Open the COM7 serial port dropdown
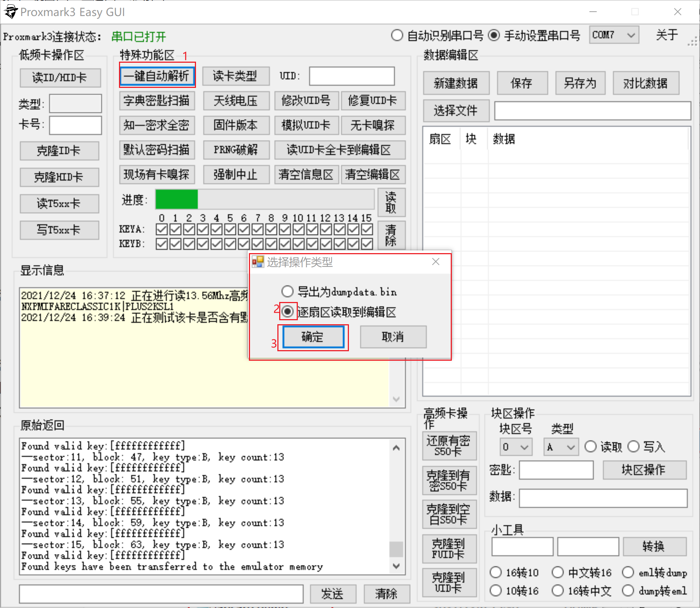Viewport: 700px width, 608px height. (x=614, y=35)
